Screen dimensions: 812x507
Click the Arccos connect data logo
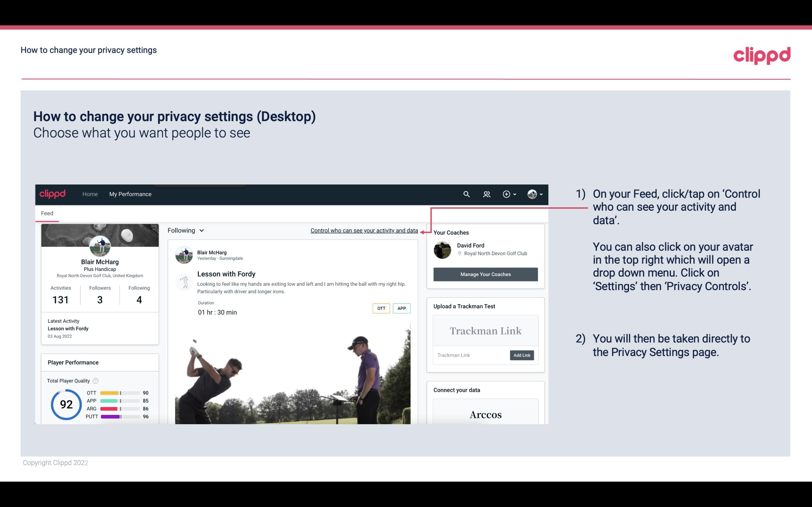click(485, 414)
